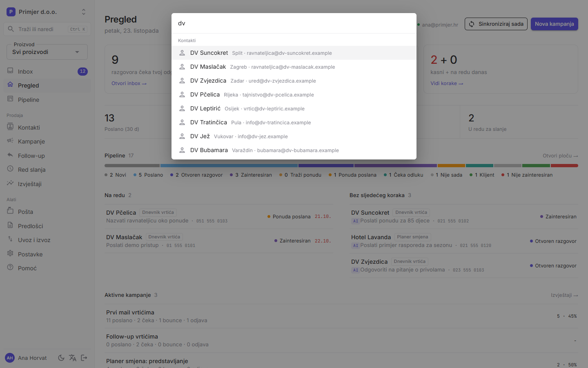Click Sinkroniziraj sada button

coord(496,24)
